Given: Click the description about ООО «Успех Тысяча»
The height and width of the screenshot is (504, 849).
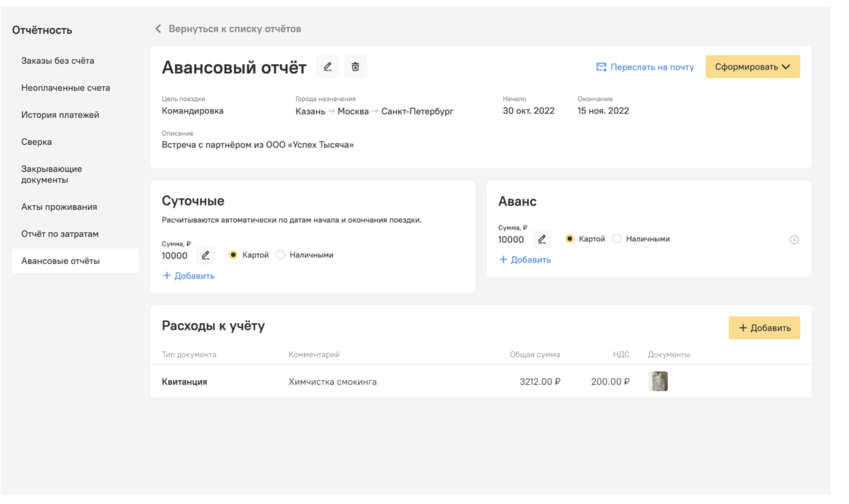Looking at the screenshot, I should pos(258,145).
